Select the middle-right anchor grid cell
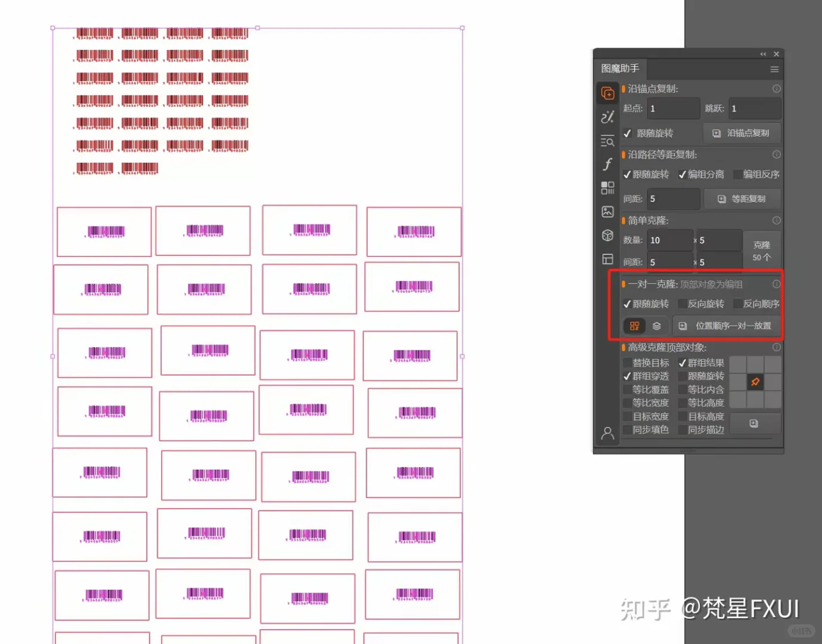Screen dimensions: 822x644 [773, 382]
